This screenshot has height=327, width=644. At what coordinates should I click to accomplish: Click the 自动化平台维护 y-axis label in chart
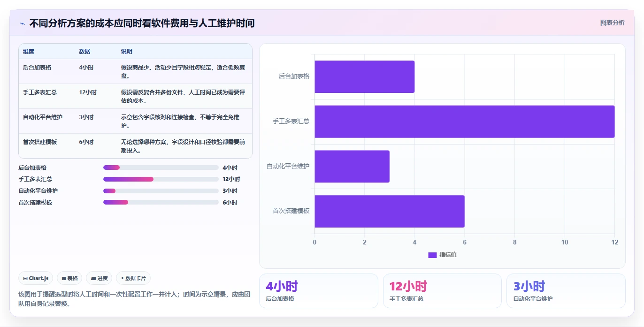[288, 166]
